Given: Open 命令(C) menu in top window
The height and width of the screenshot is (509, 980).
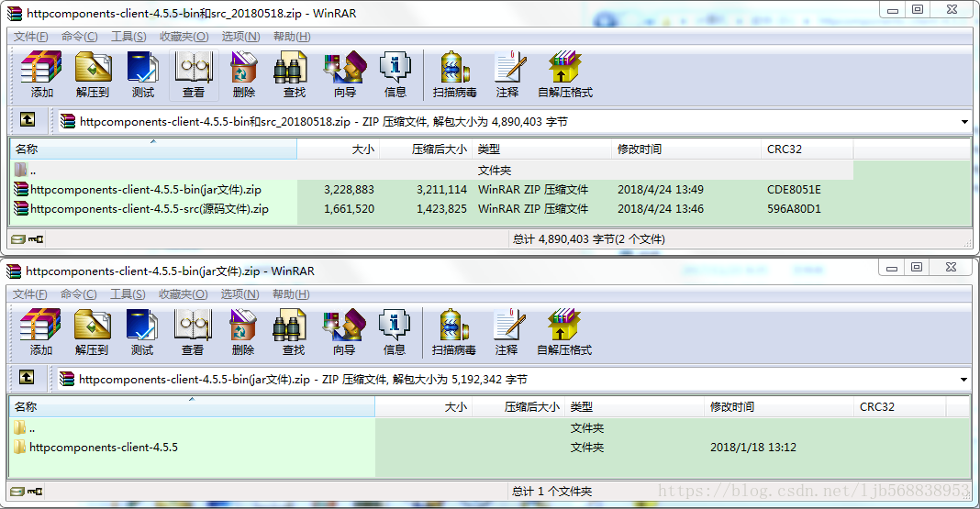Looking at the screenshot, I should tap(80, 36).
